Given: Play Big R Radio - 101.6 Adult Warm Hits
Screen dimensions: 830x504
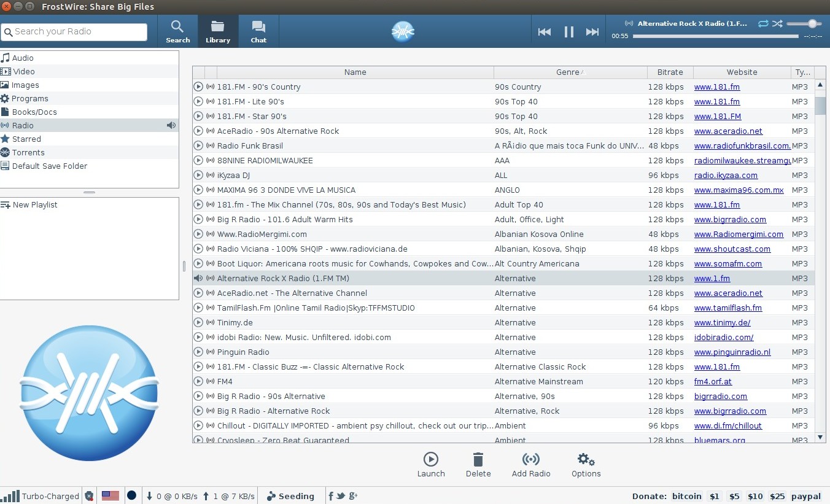Looking at the screenshot, I should tap(198, 219).
